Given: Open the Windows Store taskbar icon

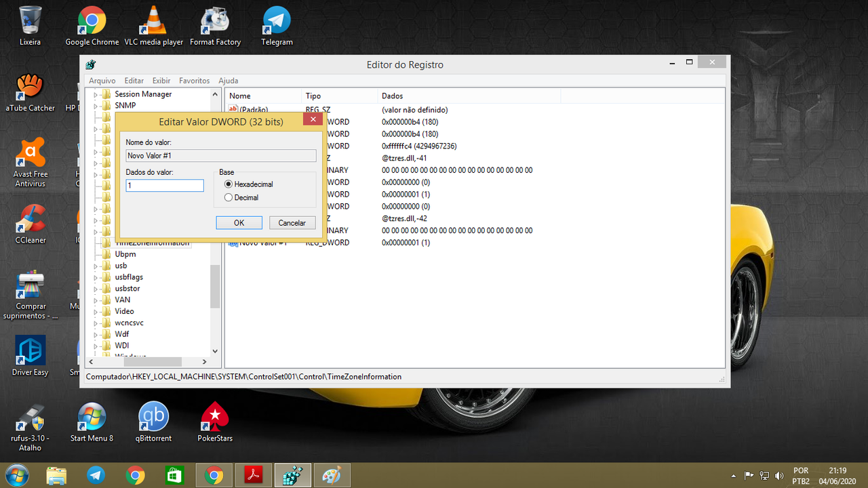Looking at the screenshot, I should pos(175,476).
